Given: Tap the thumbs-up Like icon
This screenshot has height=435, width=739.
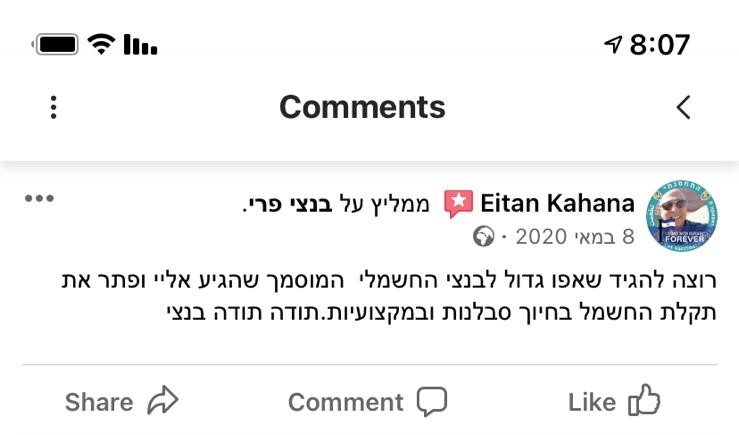Looking at the screenshot, I should (x=644, y=402).
